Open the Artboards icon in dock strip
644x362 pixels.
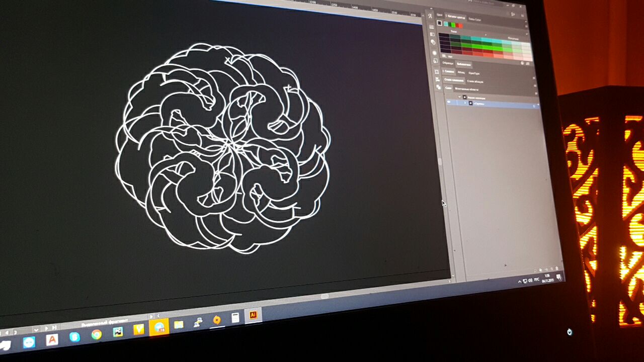[x=437, y=71]
